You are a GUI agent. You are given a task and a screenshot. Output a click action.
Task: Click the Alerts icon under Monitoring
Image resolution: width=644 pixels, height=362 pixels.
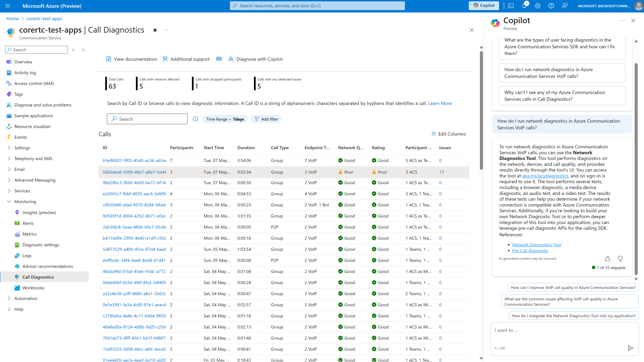pyautogui.click(x=28, y=223)
